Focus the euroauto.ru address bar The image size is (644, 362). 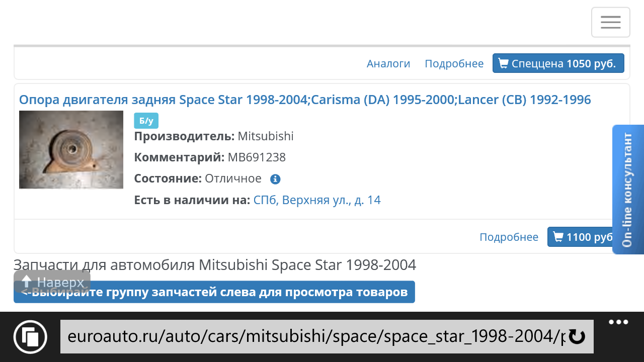[327, 336]
